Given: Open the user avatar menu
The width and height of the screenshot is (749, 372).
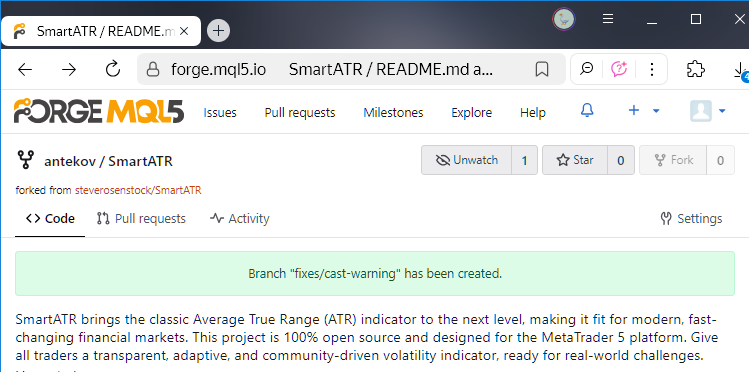Looking at the screenshot, I should coord(708,111).
